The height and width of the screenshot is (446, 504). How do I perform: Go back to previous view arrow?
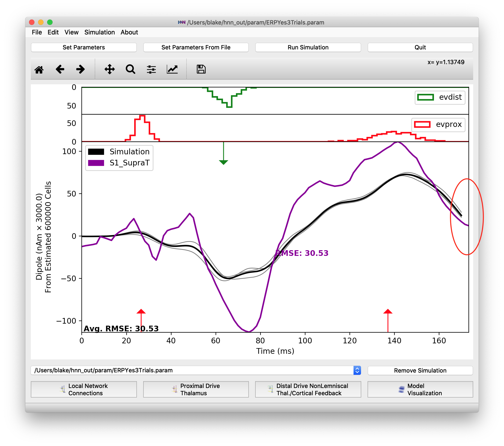coord(60,70)
